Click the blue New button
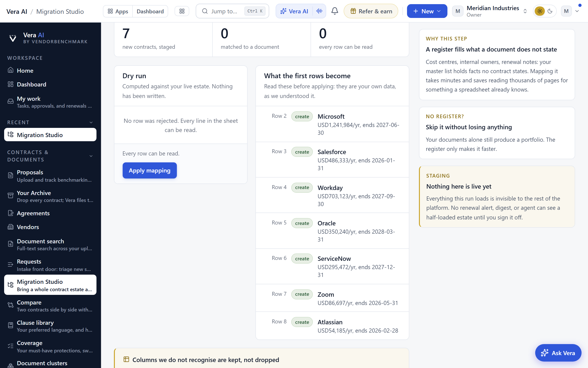Screen dimensions: 588x368 427,11
